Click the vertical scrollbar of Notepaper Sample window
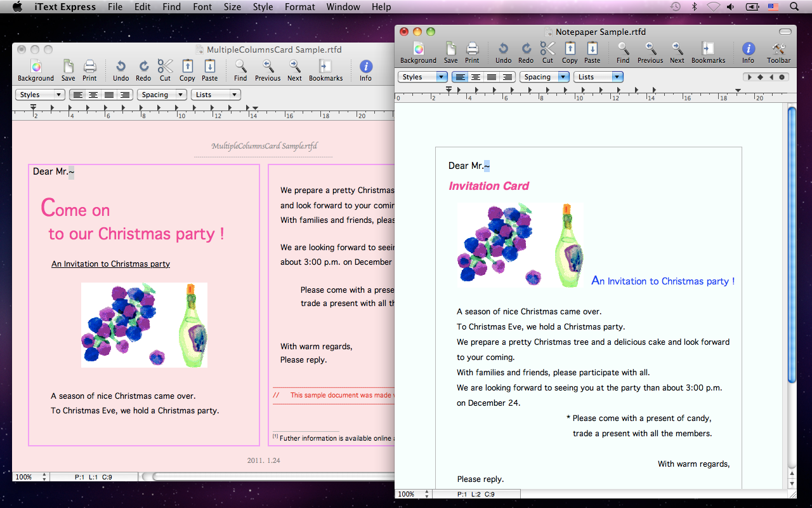 pyautogui.click(x=791, y=244)
